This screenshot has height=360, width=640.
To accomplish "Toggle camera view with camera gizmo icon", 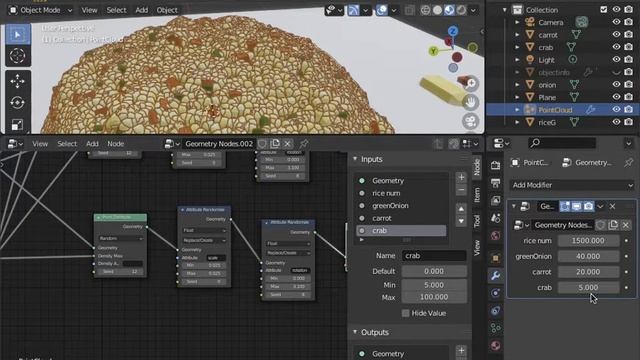I will pos(471,121).
